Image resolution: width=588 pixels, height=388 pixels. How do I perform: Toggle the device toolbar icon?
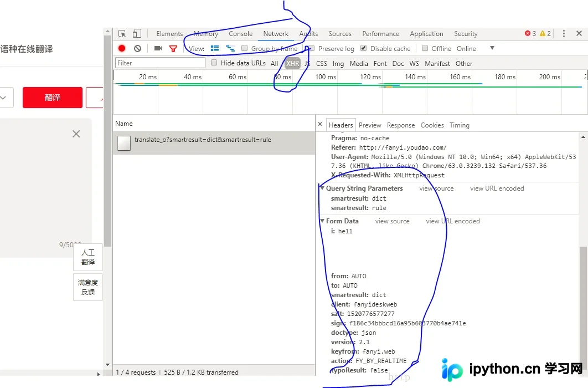pyautogui.click(x=137, y=33)
